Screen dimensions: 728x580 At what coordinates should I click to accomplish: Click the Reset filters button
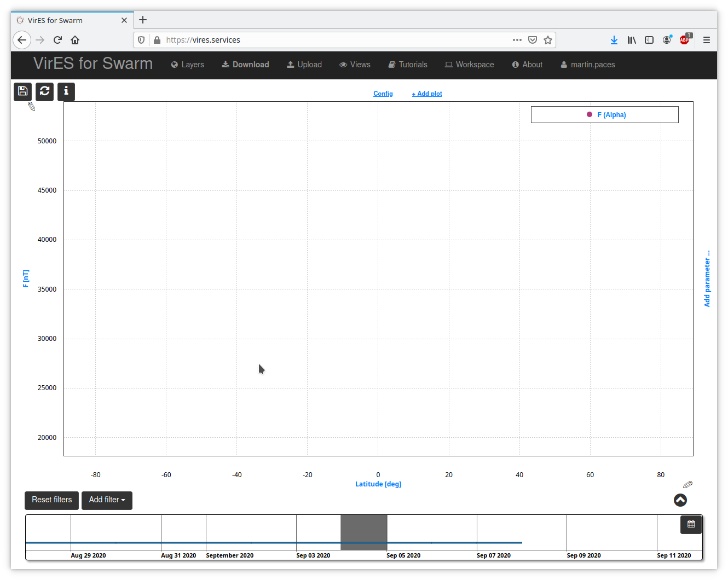(x=51, y=500)
